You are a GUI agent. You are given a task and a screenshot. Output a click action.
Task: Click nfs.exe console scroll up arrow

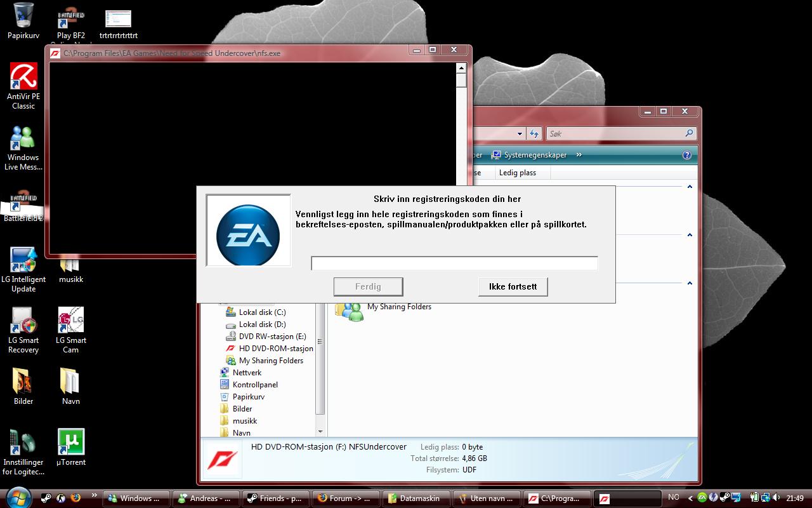pyautogui.click(x=461, y=67)
